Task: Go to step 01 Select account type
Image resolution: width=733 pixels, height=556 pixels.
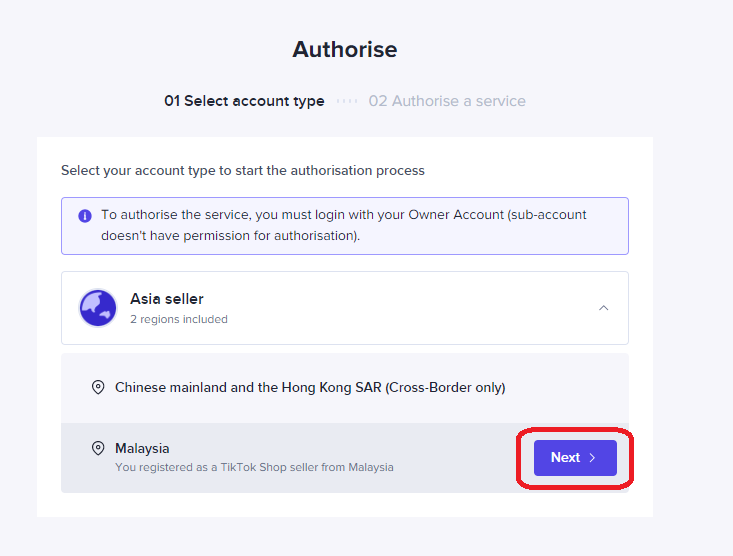Action: click(244, 101)
